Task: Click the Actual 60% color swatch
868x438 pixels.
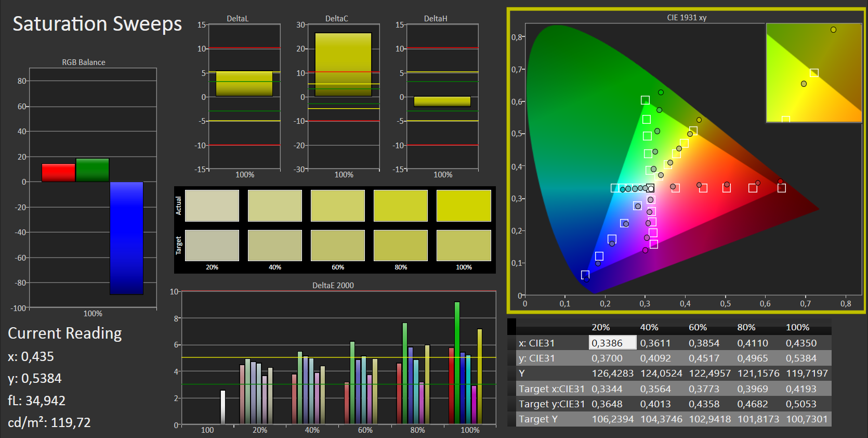Action: (x=338, y=205)
